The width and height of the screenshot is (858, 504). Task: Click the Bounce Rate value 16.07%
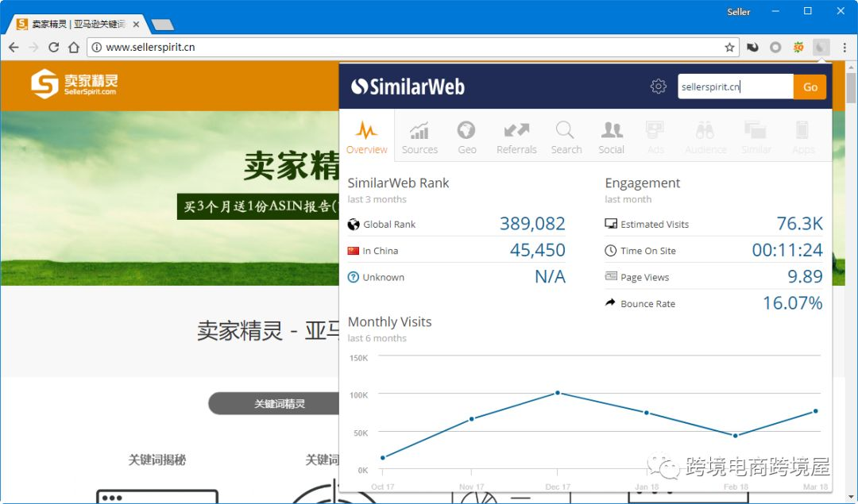coord(792,303)
